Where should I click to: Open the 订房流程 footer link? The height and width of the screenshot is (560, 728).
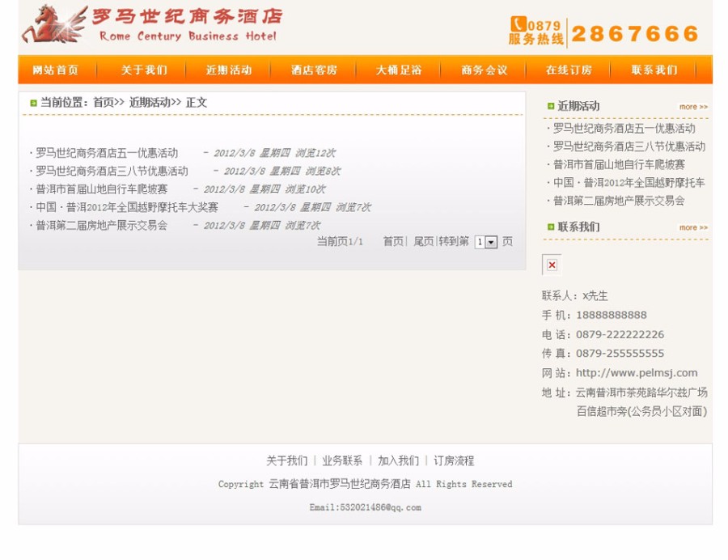pos(456,460)
